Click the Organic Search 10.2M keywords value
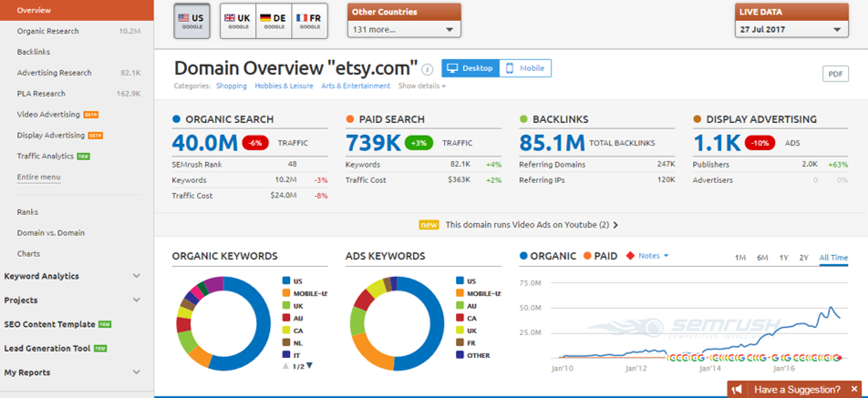 coord(284,180)
